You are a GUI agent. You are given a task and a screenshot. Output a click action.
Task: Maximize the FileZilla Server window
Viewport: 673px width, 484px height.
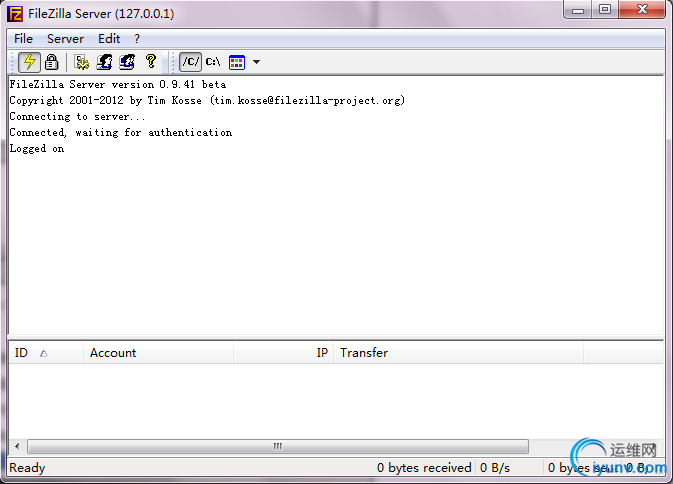(605, 9)
